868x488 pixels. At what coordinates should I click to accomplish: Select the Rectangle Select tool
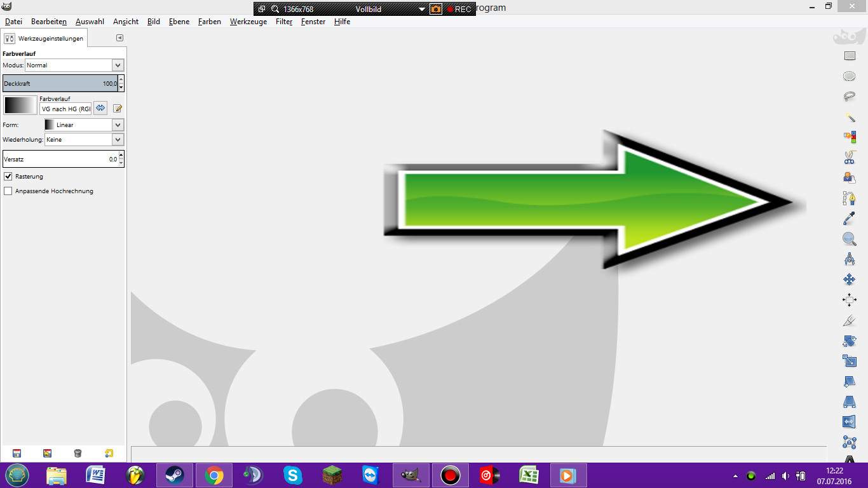[x=849, y=56]
